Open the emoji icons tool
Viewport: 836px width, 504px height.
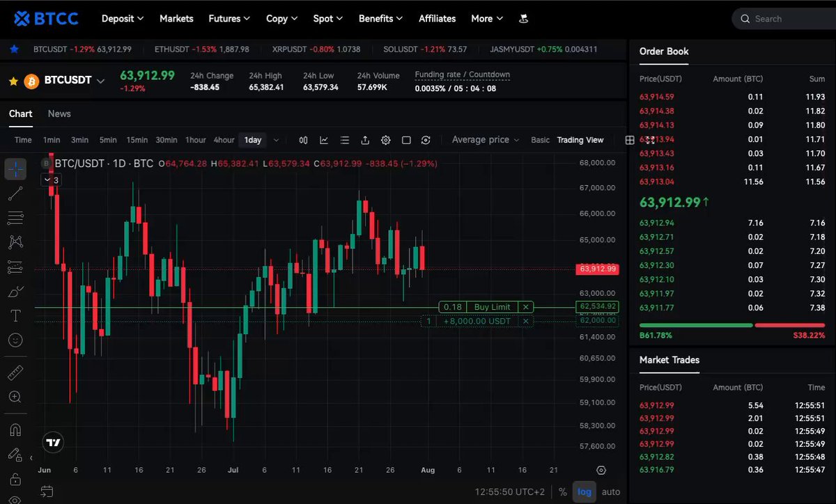pos(15,340)
